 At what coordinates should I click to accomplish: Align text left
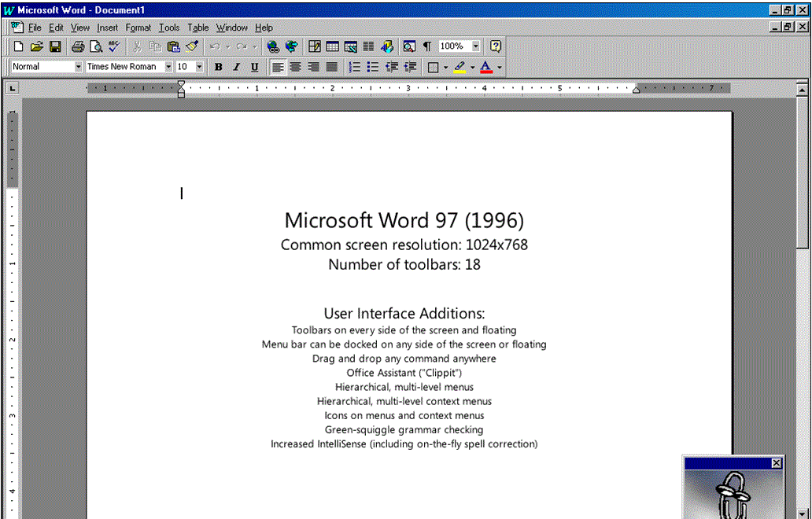coord(278,67)
